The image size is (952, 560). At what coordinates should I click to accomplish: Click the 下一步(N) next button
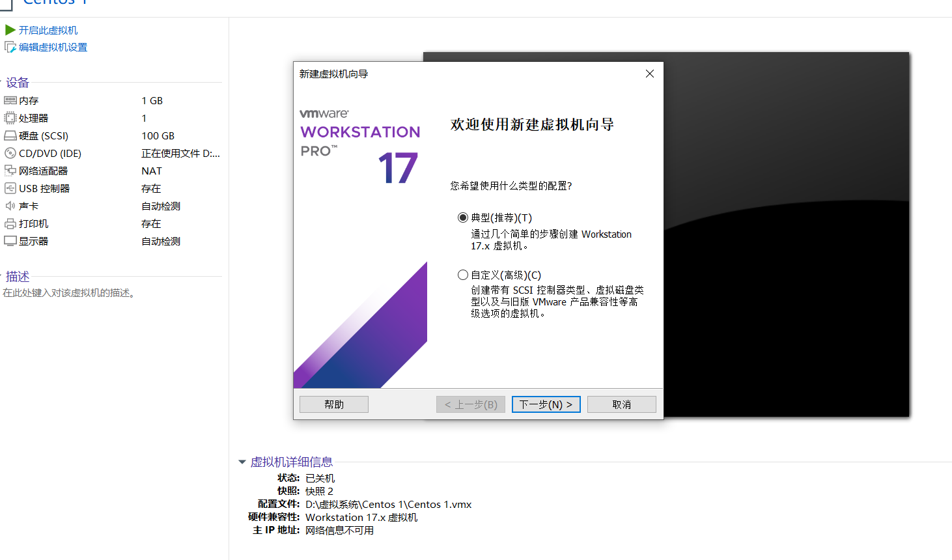[546, 404]
